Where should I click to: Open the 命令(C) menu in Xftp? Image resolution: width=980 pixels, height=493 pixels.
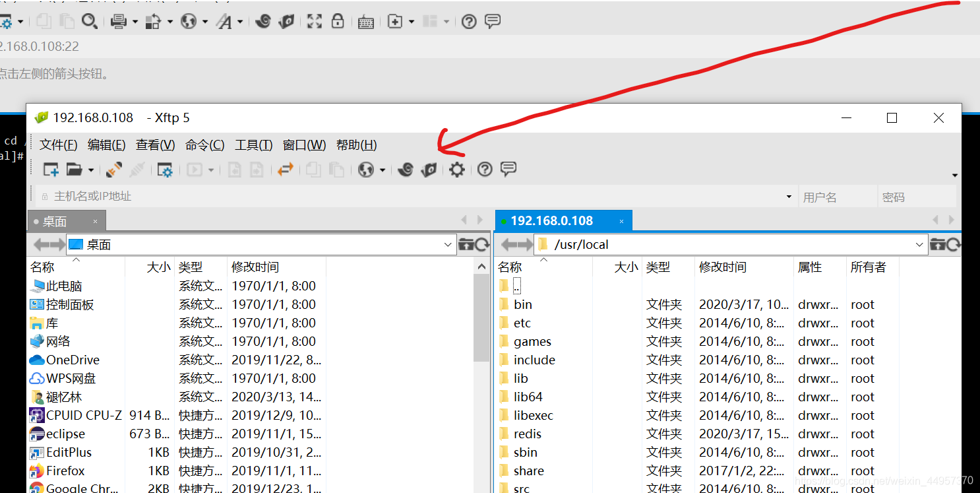[x=205, y=145]
